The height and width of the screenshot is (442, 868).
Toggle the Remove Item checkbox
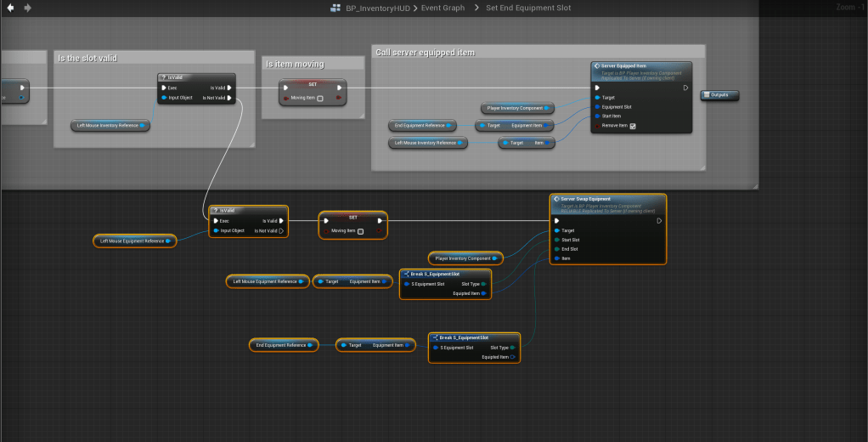click(632, 126)
